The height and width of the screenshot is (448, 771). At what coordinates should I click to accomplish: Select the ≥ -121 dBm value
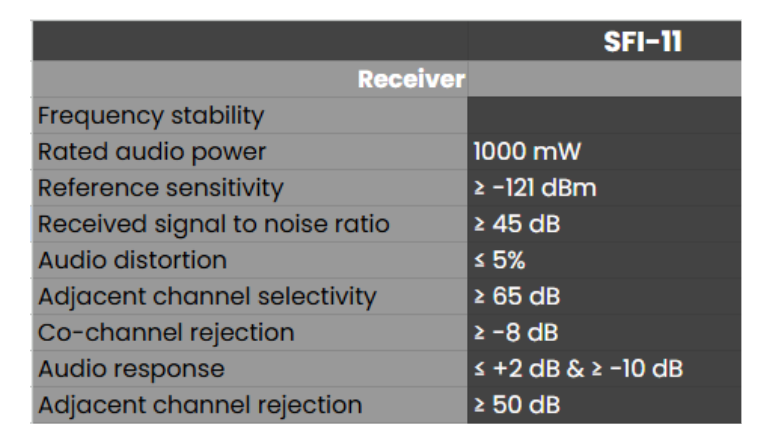point(535,188)
